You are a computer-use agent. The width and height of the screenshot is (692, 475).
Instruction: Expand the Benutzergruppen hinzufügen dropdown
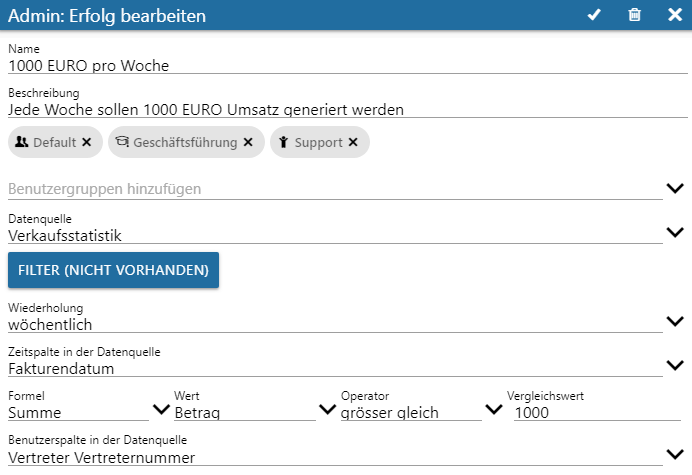[x=675, y=188]
